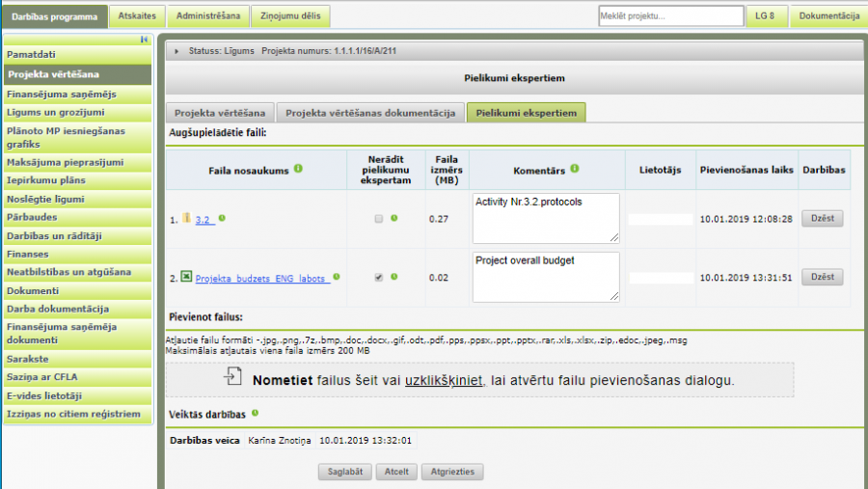868x489 pixels.
Task: Click the help icon beside Faila nosaukums header
Action: click(x=298, y=169)
